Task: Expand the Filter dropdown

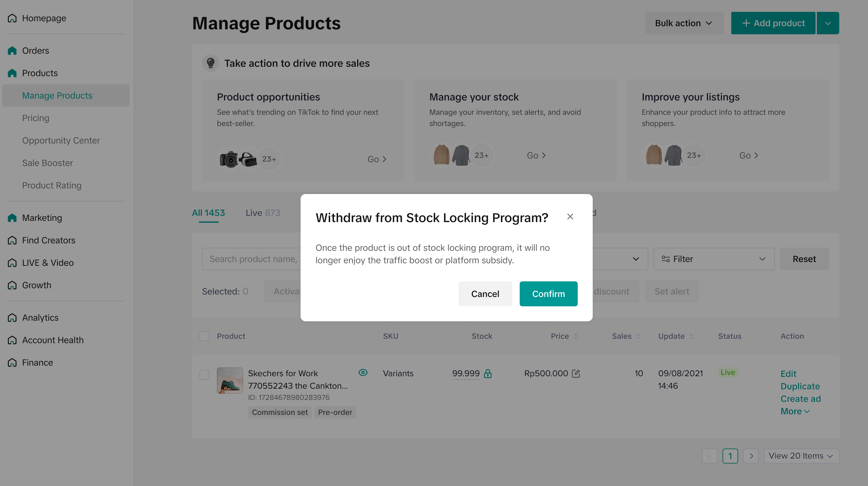Action: [x=713, y=259]
